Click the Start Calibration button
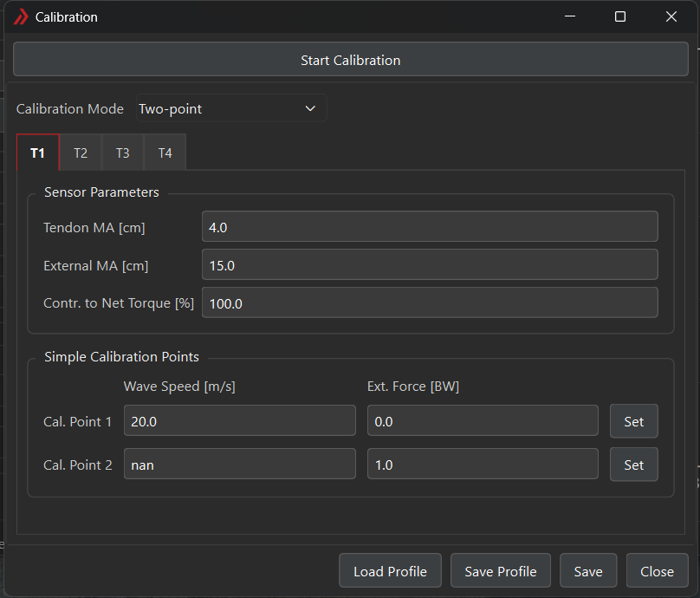The image size is (700, 598). (x=351, y=60)
